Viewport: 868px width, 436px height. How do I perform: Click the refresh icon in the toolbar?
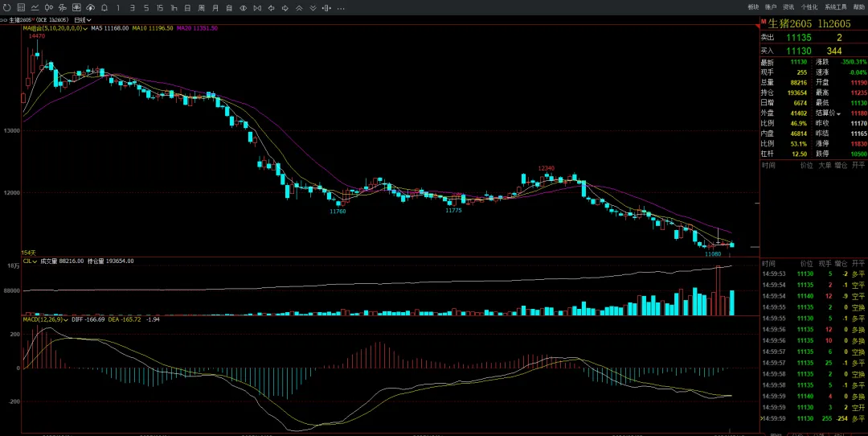click(x=6, y=8)
